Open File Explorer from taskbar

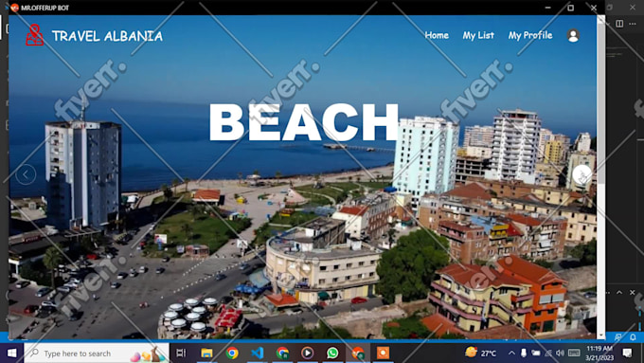click(206, 353)
